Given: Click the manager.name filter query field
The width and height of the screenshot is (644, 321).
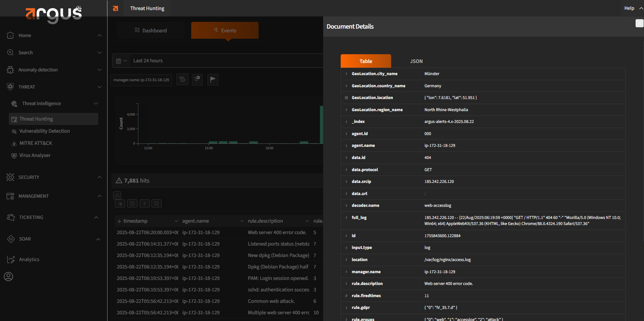Looking at the screenshot, I should [141, 80].
